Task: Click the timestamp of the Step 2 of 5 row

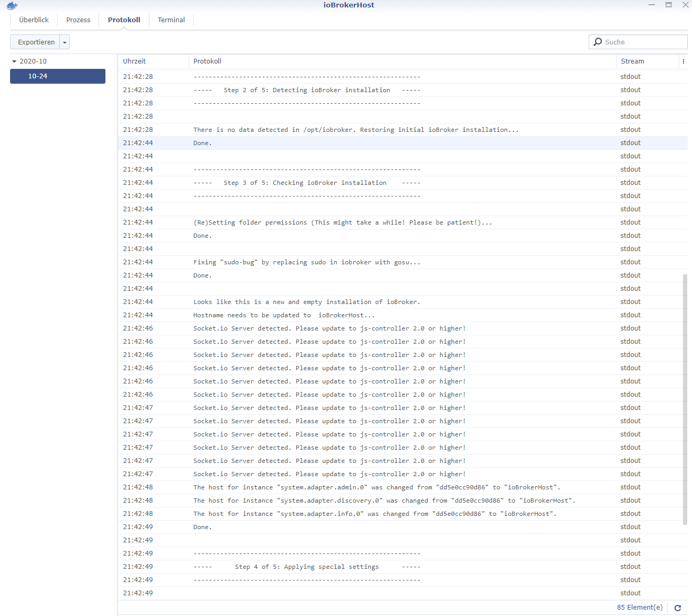Action: (x=138, y=90)
